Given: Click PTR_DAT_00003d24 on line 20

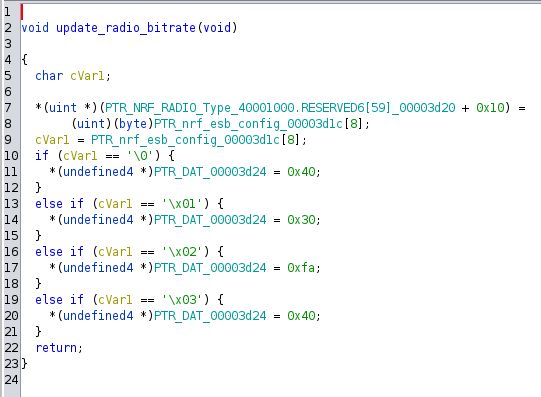Looking at the screenshot, I should pos(210,315).
